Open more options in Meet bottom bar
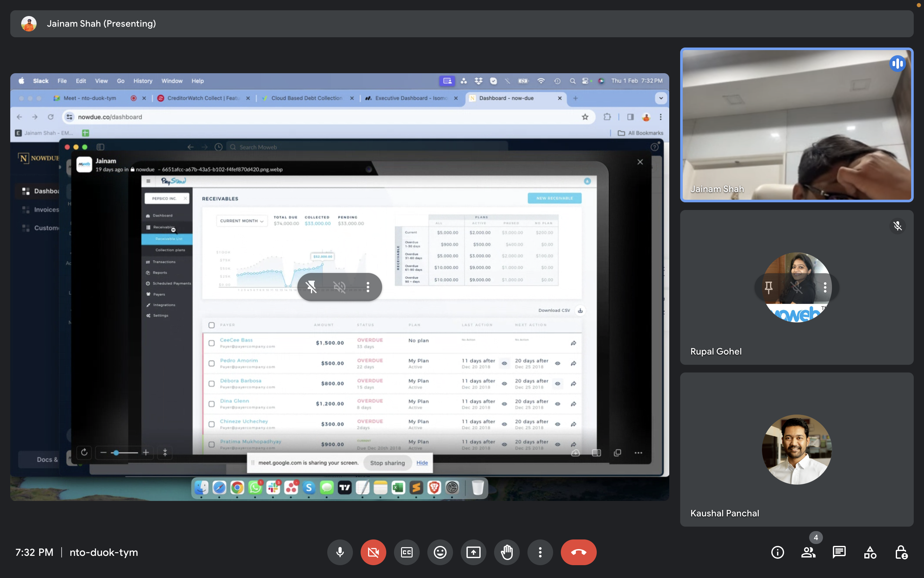Screen dimensions: 924x578 [540, 552]
